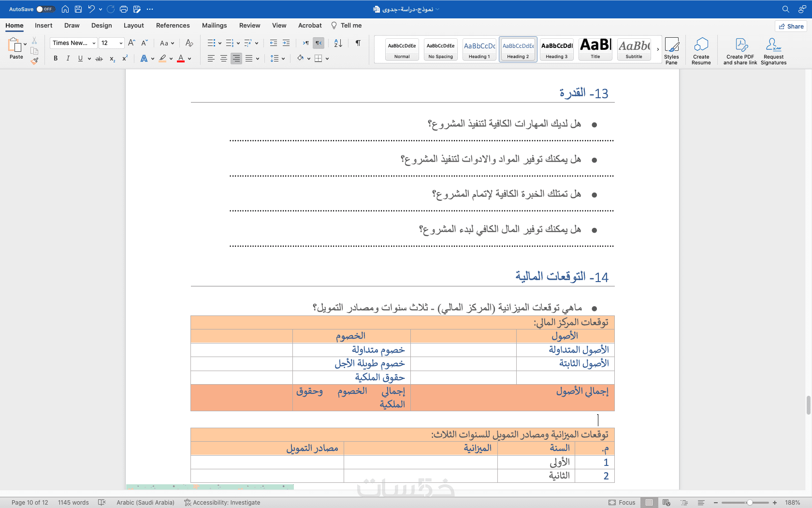This screenshot has height=508, width=812.
Task: Increase the paragraph indent
Action: pos(286,43)
